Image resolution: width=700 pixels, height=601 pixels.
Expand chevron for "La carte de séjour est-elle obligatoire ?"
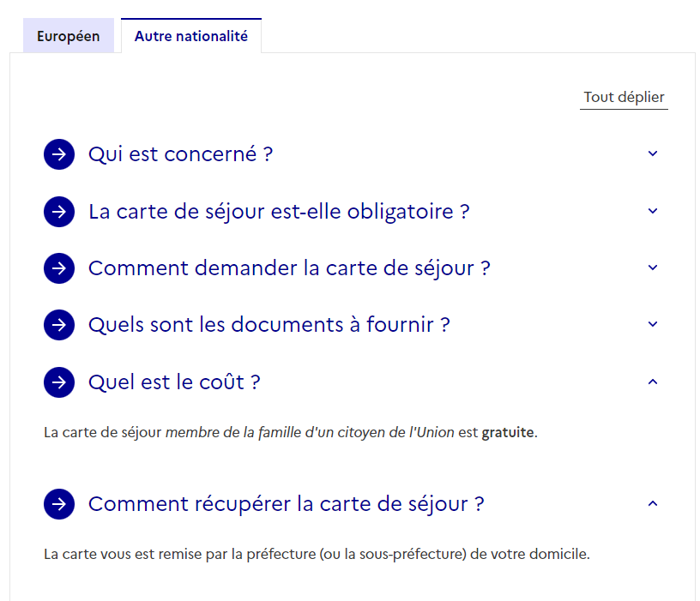pyautogui.click(x=653, y=211)
